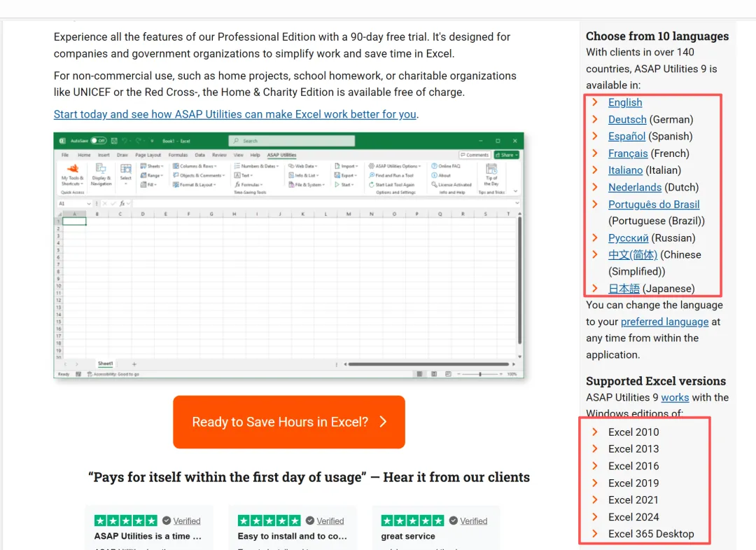Viewport: 756px width, 550px height.
Task: Click the Save icon in Excel title bar
Action: 114,141
